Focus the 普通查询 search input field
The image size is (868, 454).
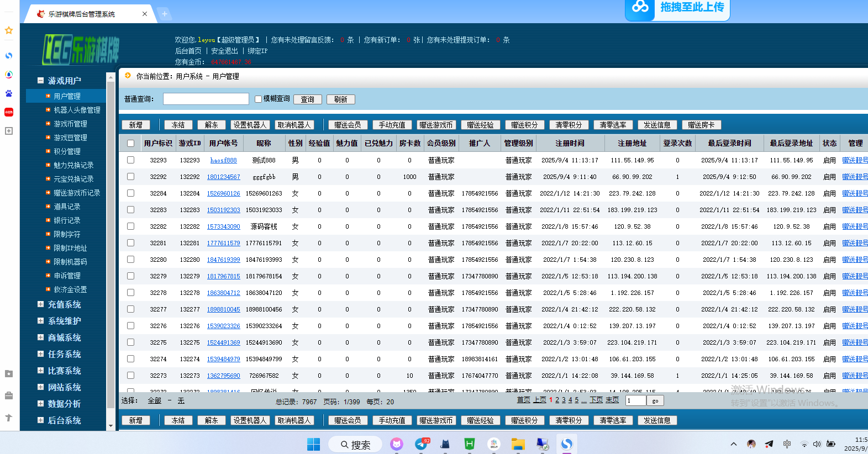[x=206, y=99]
